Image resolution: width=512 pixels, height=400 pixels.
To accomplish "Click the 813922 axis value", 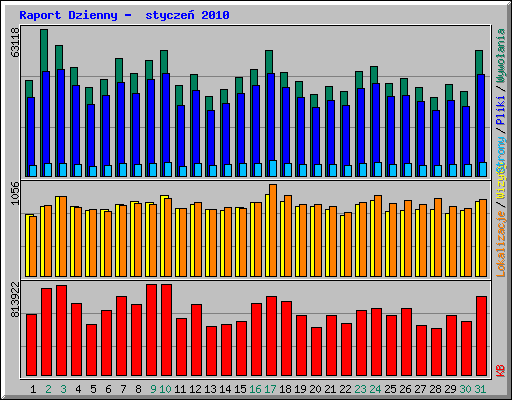I will point(15,299).
